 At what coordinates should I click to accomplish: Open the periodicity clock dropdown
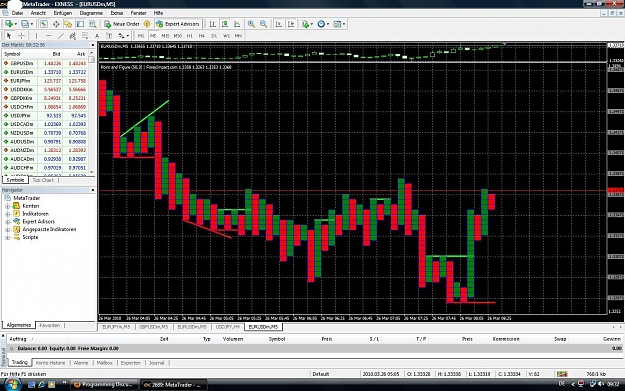(323, 24)
